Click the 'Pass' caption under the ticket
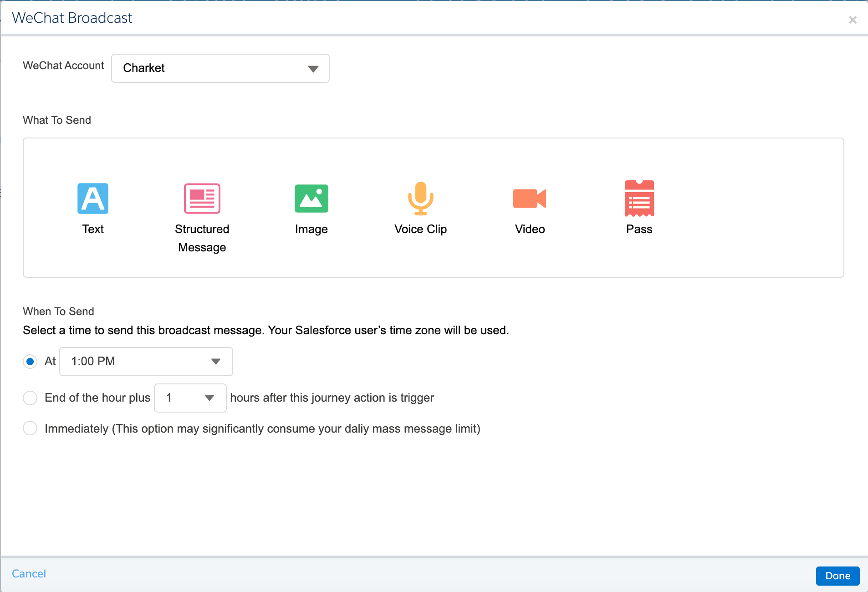Viewport: 868px width, 592px height. point(639,229)
